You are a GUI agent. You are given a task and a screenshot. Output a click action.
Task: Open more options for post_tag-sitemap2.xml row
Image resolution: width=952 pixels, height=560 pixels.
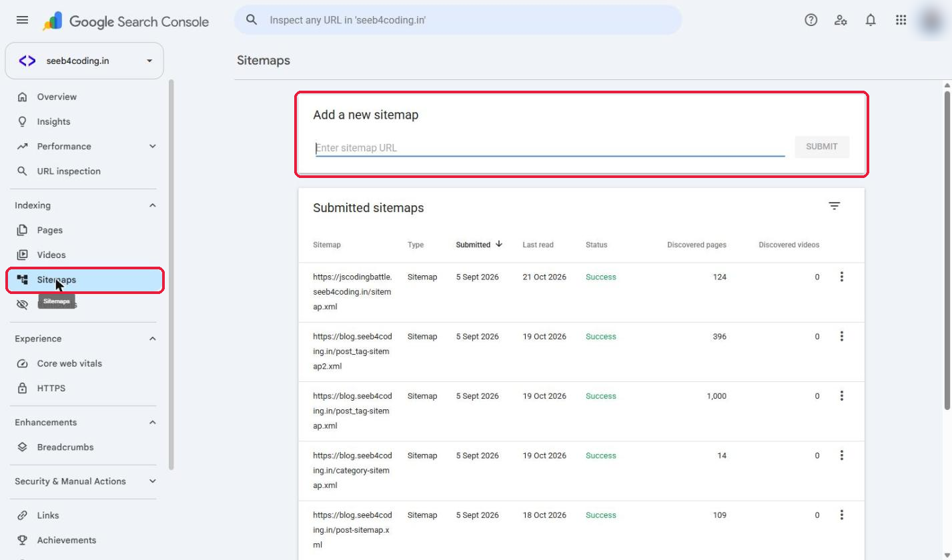coord(841,337)
